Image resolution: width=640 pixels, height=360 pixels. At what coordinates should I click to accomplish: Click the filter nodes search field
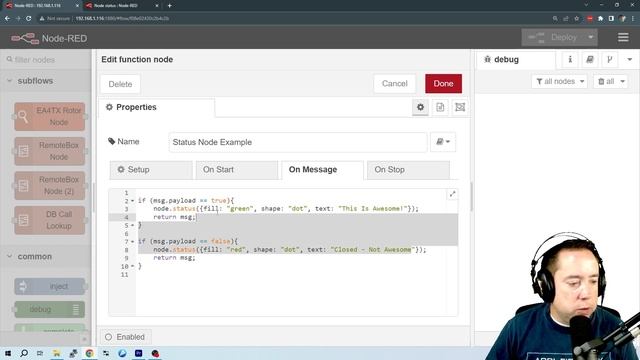[x=46, y=60]
